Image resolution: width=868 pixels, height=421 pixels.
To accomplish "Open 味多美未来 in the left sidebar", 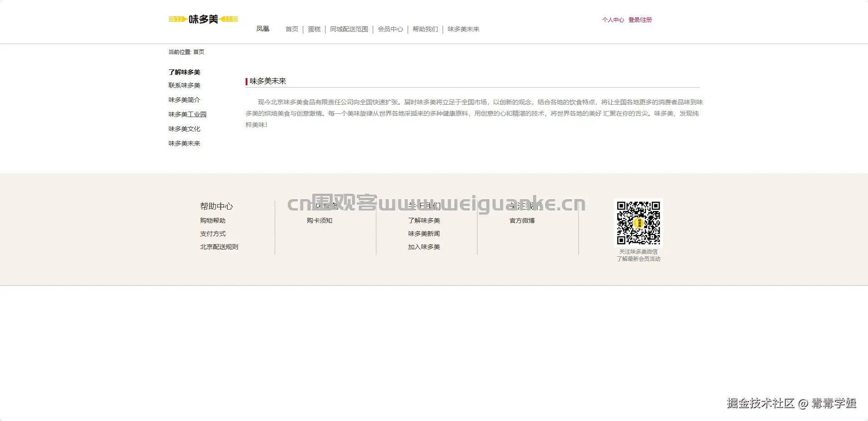I will [x=184, y=143].
